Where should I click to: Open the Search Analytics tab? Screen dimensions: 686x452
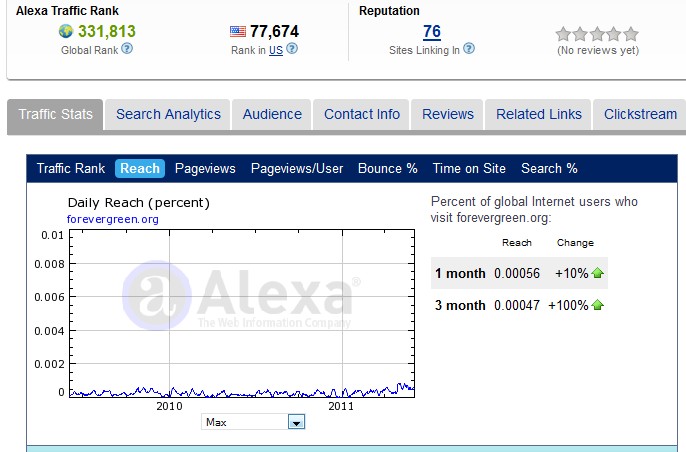tap(168, 115)
